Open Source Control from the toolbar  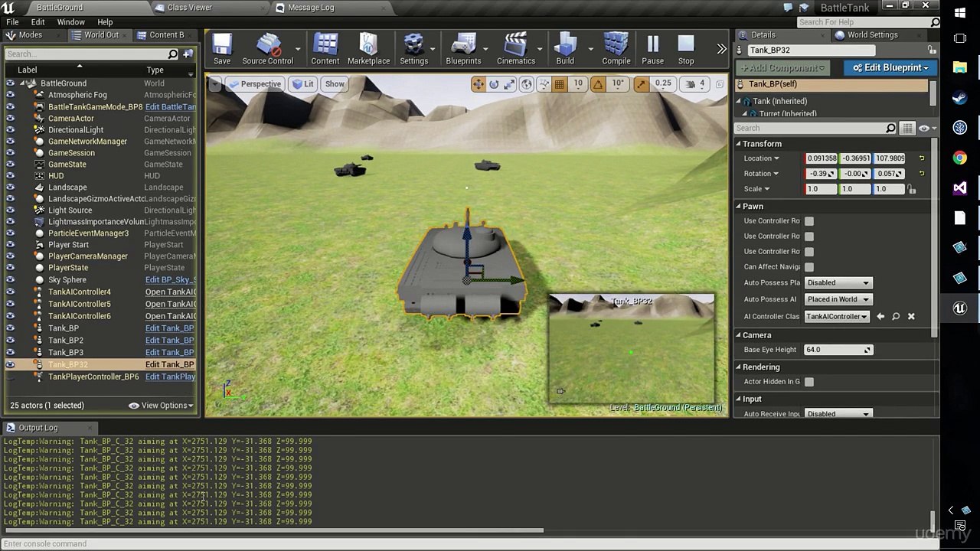click(x=267, y=50)
